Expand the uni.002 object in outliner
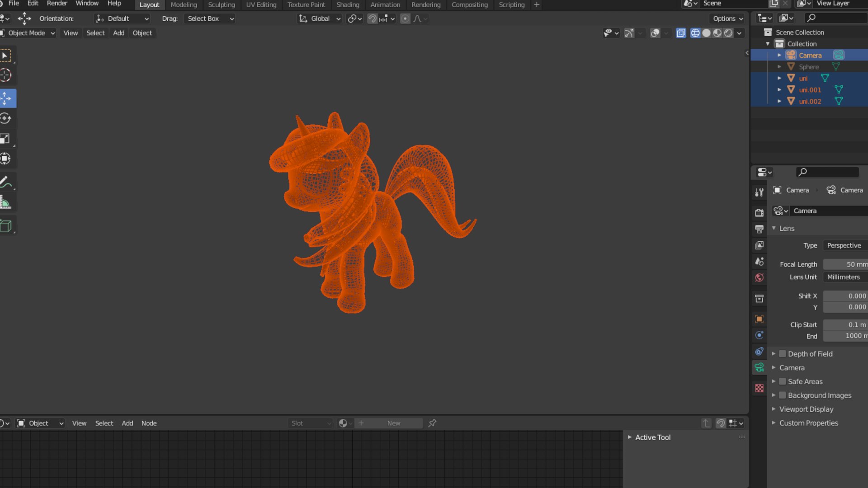868x488 pixels. 779,101
